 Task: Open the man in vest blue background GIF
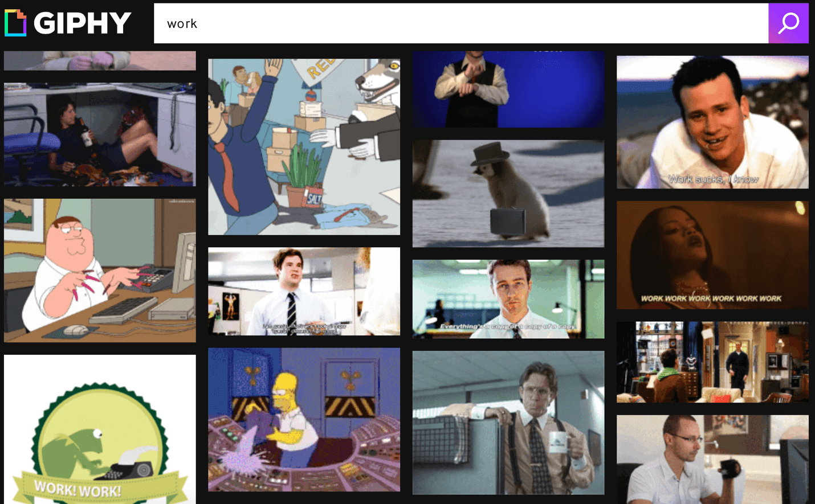[508, 89]
